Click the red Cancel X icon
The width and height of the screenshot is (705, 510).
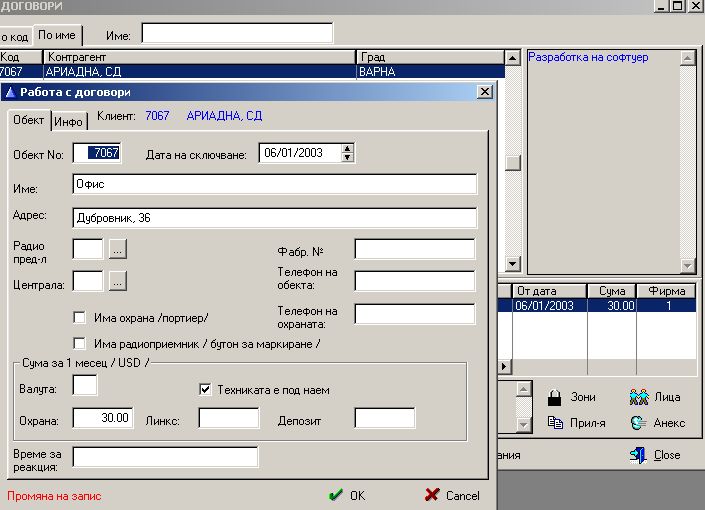[x=432, y=495]
